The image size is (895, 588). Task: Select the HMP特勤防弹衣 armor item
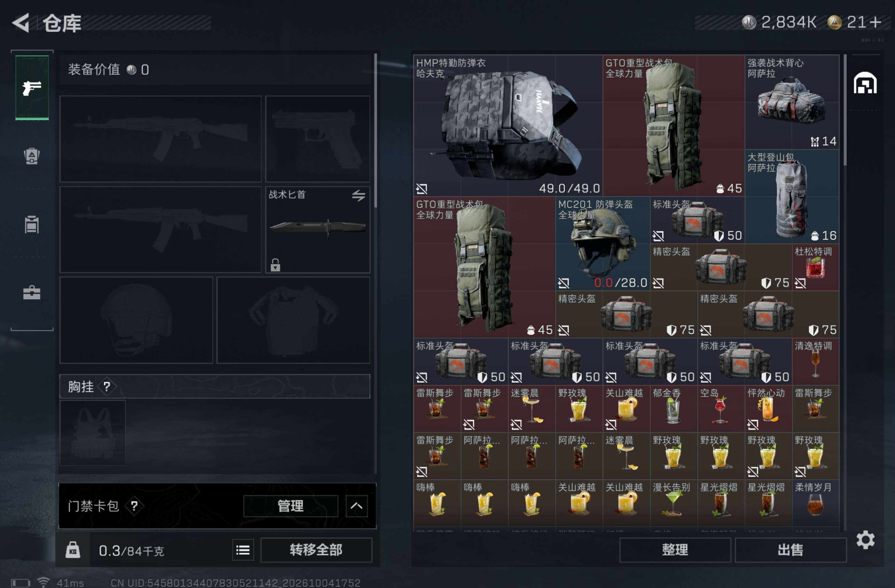point(508,126)
